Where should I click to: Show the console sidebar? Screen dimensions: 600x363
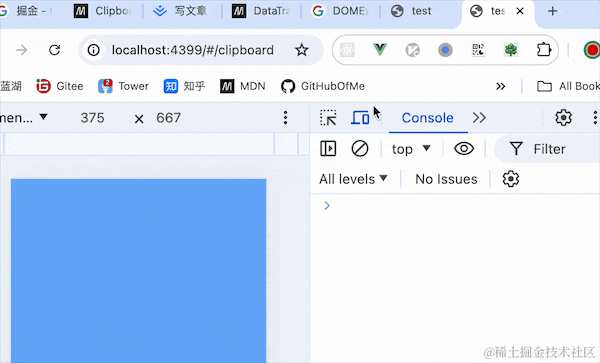(328, 148)
